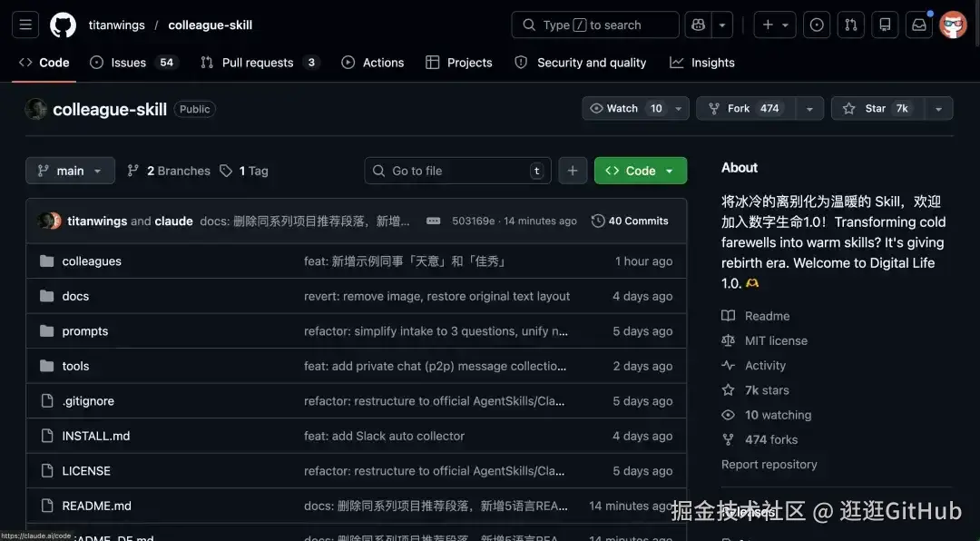Toggle Watch on this repository
980x541 pixels.
[625, 108]
